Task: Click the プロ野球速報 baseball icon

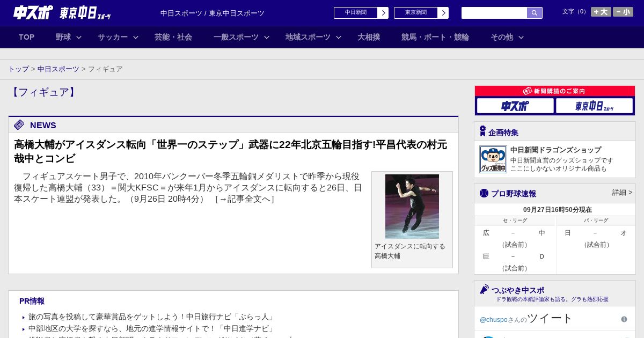Action: coord(484,193)
